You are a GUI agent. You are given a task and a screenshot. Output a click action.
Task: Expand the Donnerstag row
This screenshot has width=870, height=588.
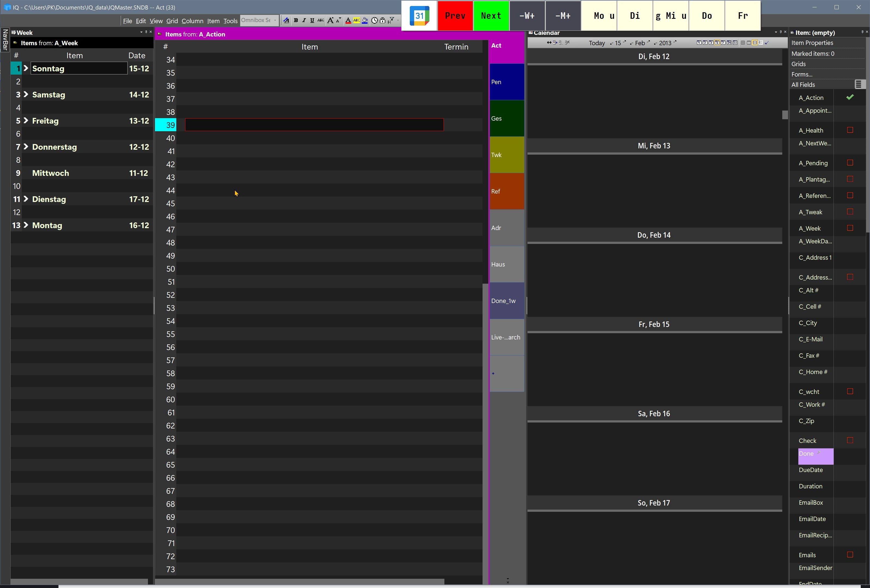(x=26, y=147)
